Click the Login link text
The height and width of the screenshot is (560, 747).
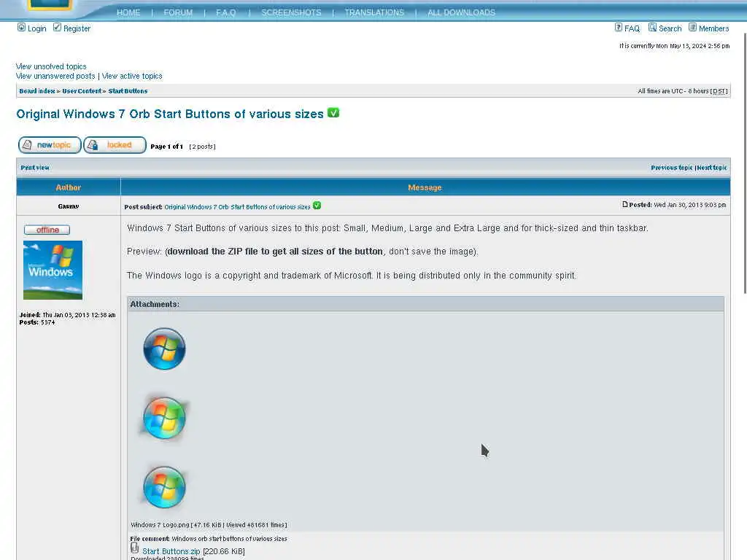pos(36,28)
